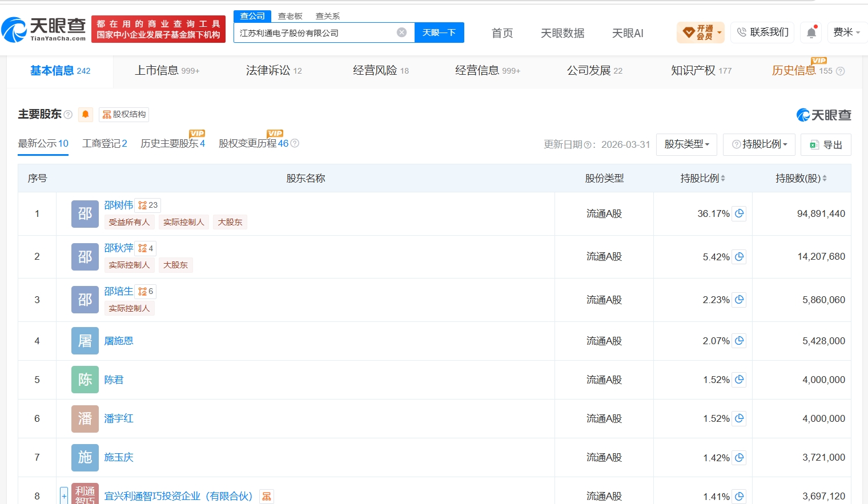Click 施玉庆 avatar tile

click(x=85, y=457)
